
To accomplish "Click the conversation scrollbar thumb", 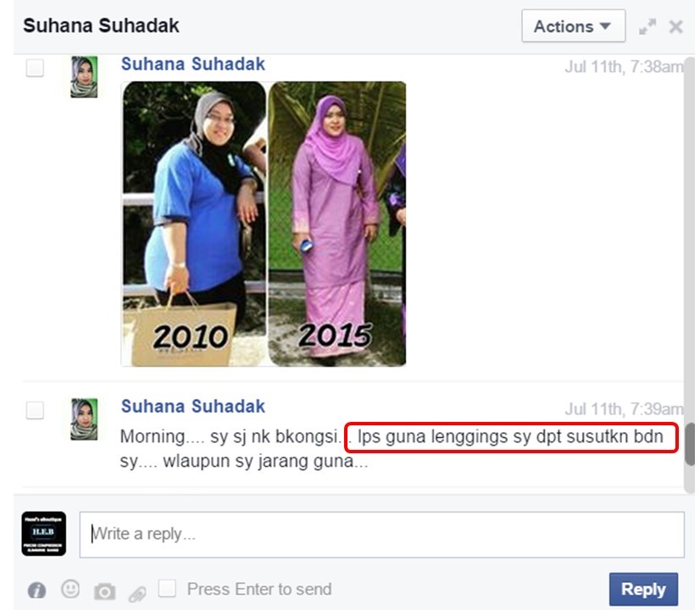I will (x=690, y=444).
